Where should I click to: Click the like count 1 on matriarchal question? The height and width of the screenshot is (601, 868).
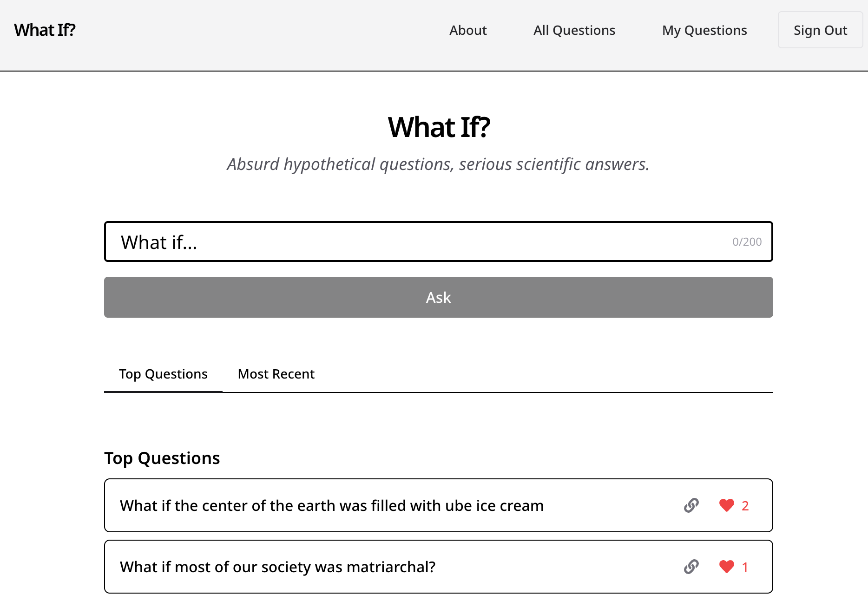pos(745,567)
